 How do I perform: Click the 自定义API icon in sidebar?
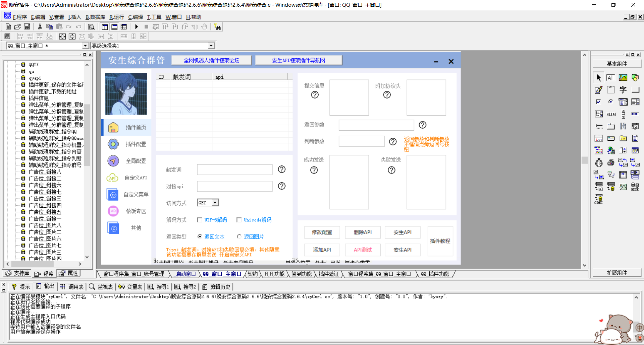coord(113,178)
